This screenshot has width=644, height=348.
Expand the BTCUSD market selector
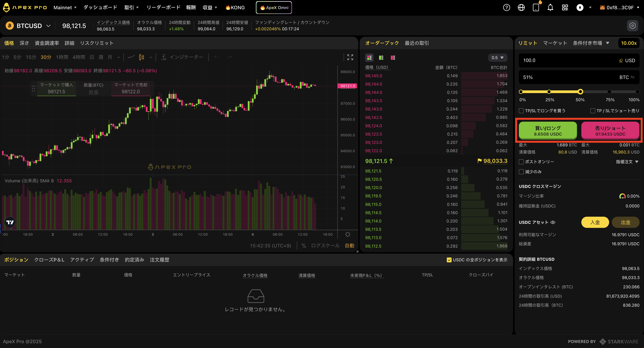click(x=49, y=26)
